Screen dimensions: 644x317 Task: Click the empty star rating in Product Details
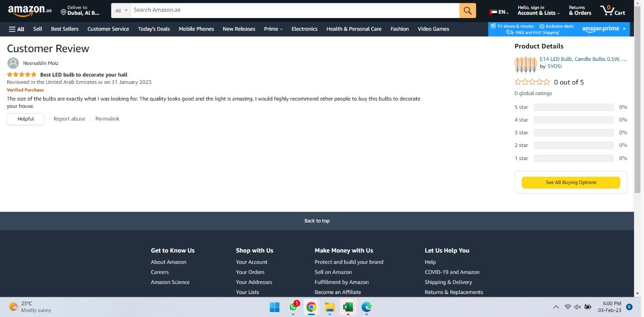532,82
